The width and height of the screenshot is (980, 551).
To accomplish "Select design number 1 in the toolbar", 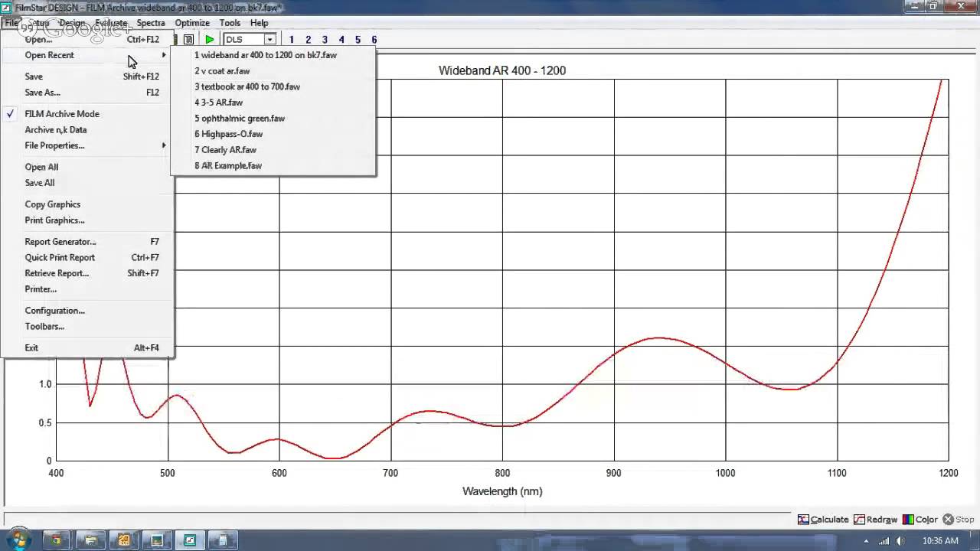I will (291, 40).
